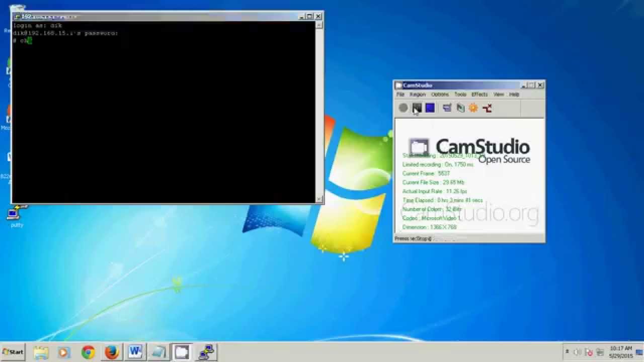Screen dimensions: 644x362
Task: Launch Windows Media Player from taskbar
Action: 64,352
